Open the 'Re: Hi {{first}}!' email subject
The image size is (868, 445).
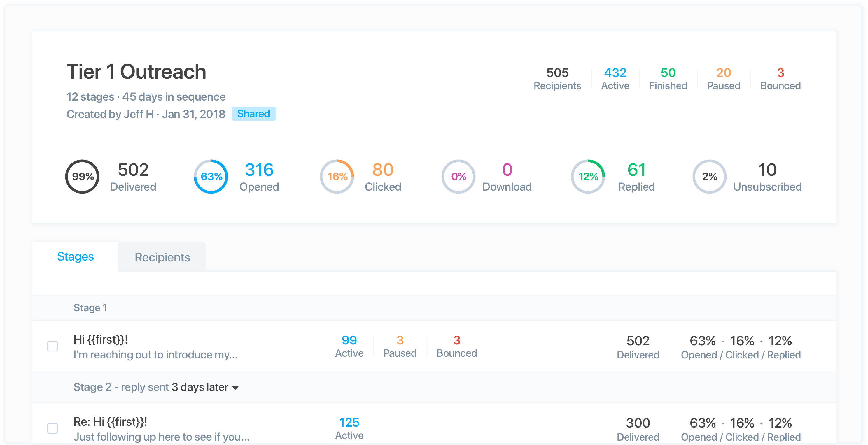point(110,422)
